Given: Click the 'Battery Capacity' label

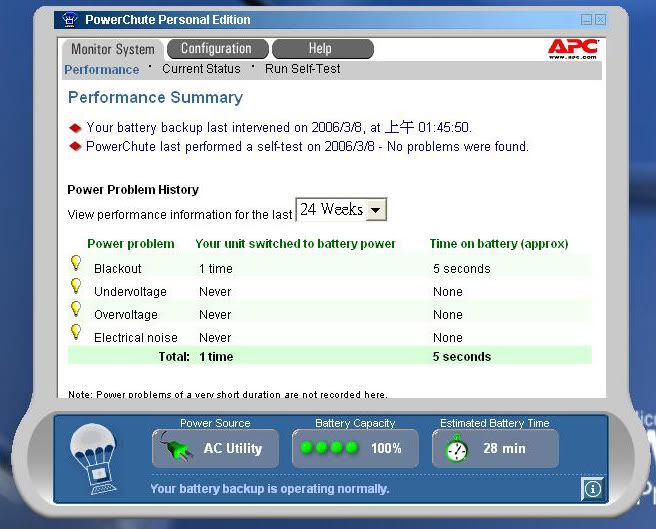Looking at the screenshot, I should pyautogui.click(x=355, y=423).
